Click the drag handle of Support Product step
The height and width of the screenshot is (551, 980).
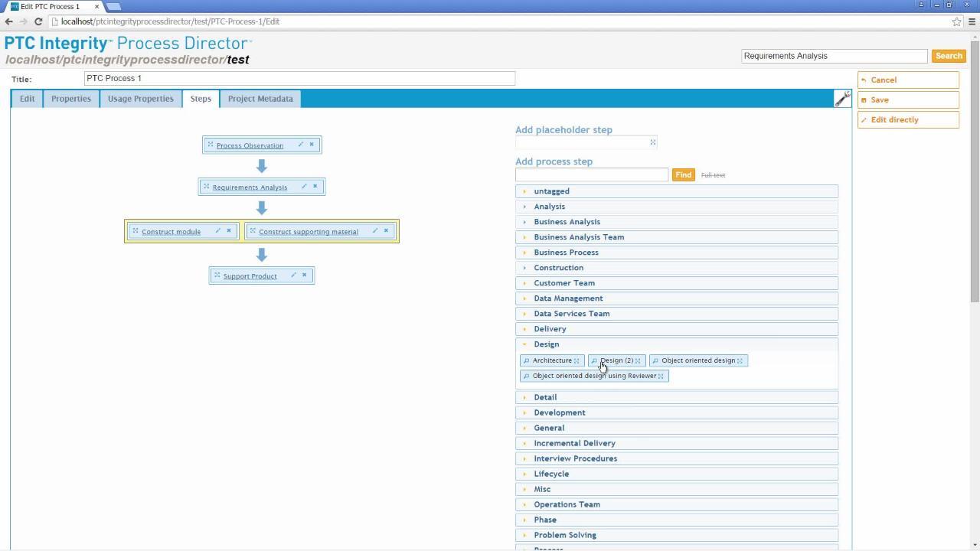click(217, 275)
